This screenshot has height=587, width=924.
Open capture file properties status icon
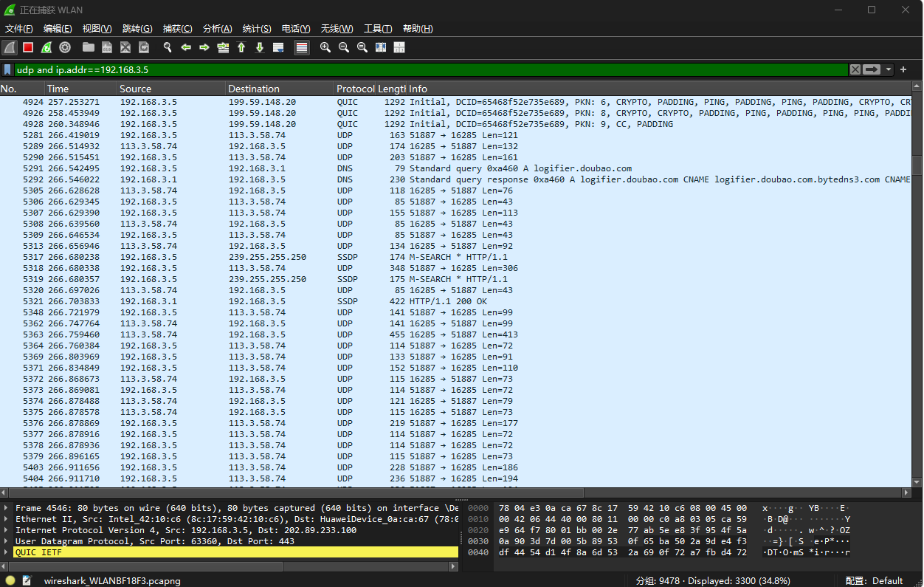click(x=27, y=580)
